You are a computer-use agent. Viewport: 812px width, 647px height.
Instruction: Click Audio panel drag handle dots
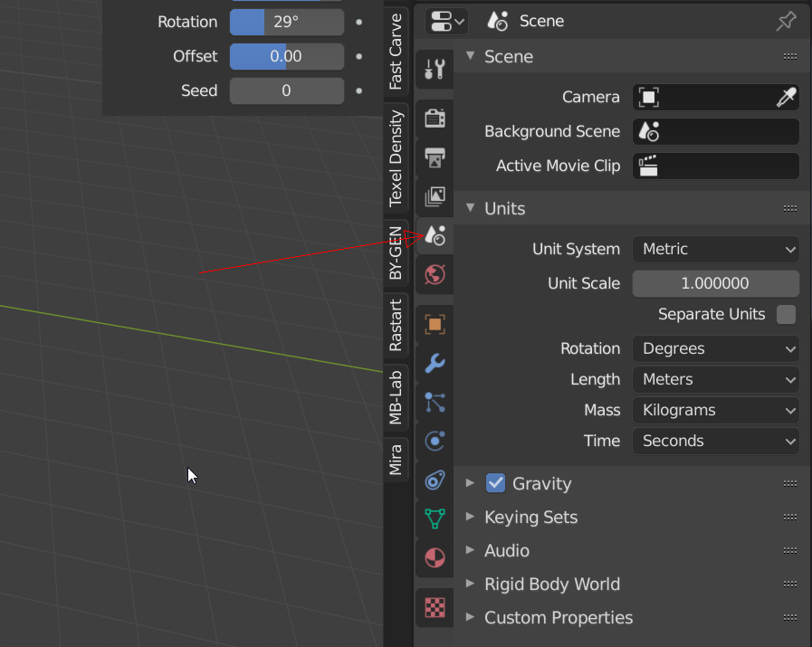pyautogui.click(x=789, y=551)
